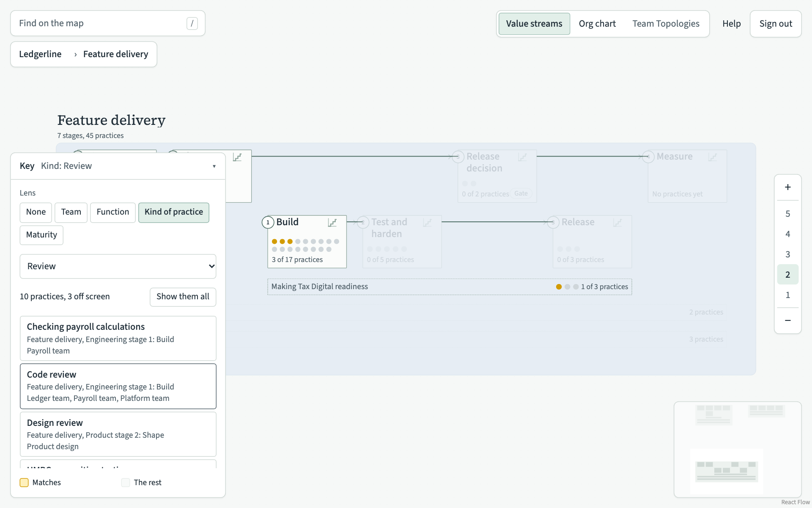Viewport: 812px width, 508px height.
Task: Open maturity chart icon on Test and harden
Action: coord(428,223)
